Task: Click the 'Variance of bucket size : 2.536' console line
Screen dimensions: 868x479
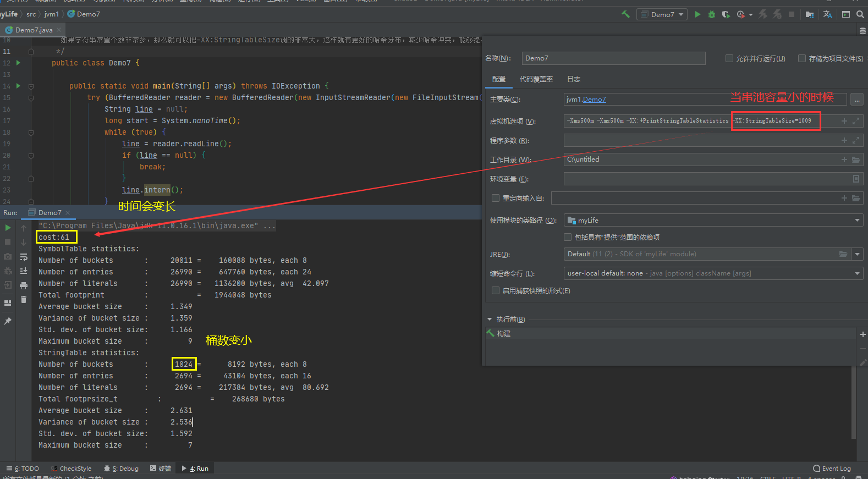Action: tap(115, 422)
